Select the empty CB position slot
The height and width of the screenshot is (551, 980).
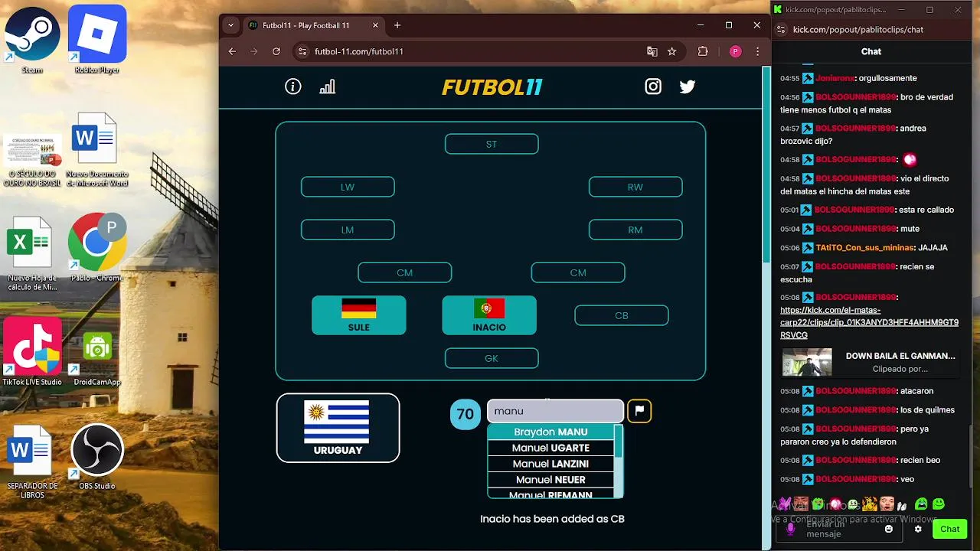pyautogui.click(x=622, y=315)
